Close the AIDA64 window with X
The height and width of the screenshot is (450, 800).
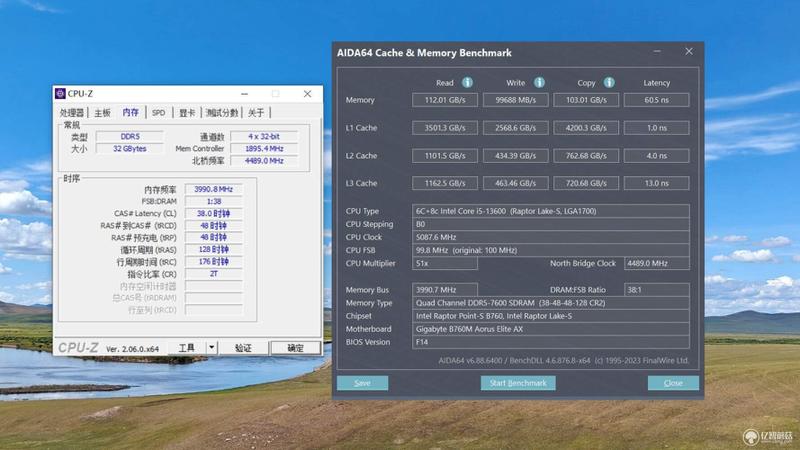[689, 52]
